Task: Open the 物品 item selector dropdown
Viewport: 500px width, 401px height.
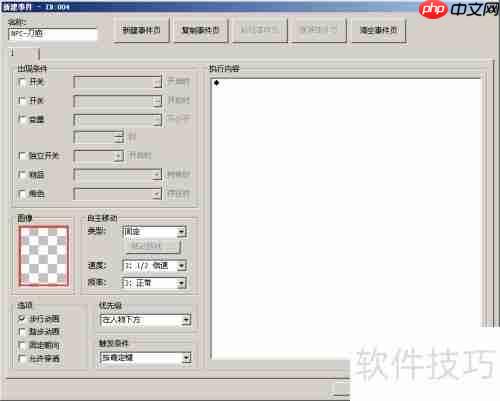Action: pyautogui.click(x=118, y=174)
